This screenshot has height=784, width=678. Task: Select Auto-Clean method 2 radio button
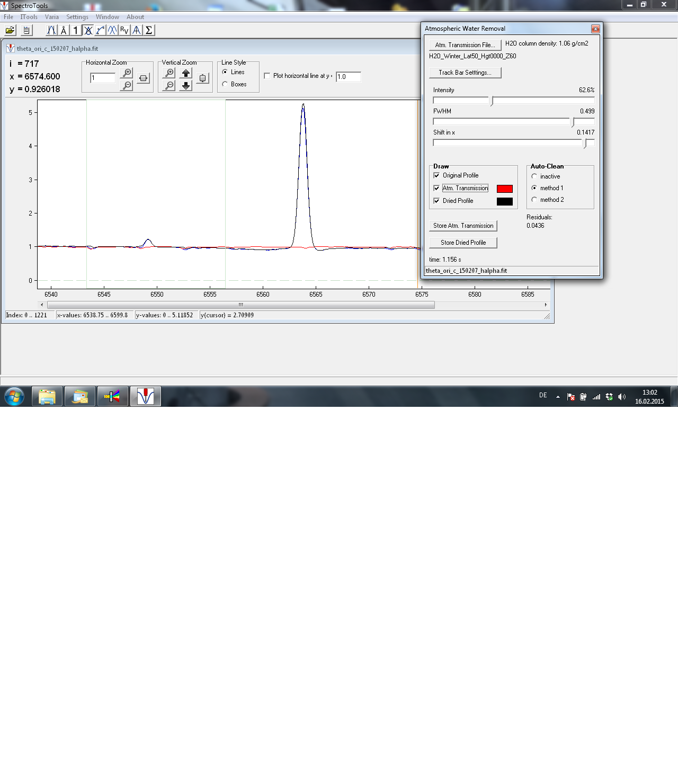534,200
